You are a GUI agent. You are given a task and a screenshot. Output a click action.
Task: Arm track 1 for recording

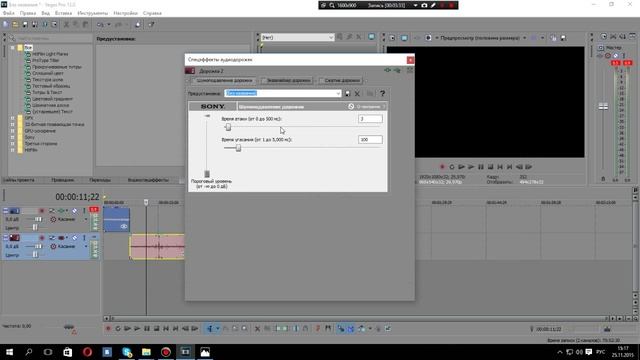(42, 211)
